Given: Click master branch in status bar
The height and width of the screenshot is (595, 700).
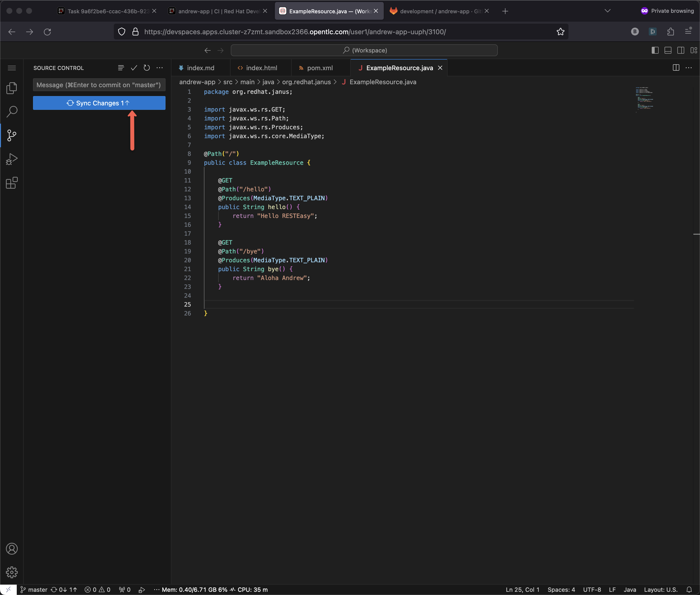Looking at the screenshot, I should pyautogui.click(x=34, y=589).
